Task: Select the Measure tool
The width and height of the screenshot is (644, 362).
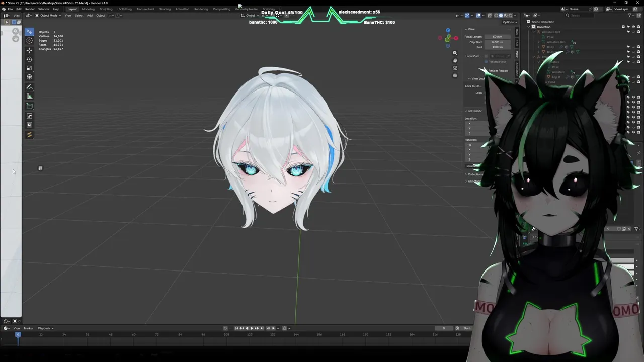Action: [x=29, y=96]
